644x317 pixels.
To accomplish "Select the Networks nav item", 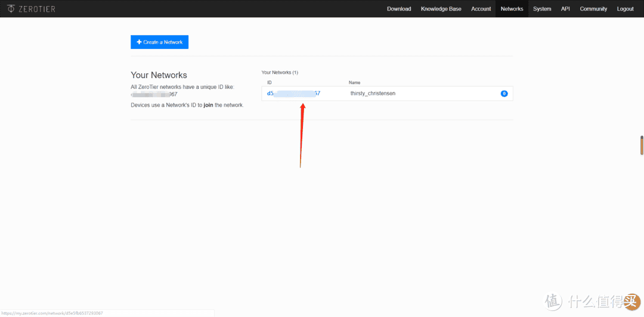I will (x=512, y=8).
